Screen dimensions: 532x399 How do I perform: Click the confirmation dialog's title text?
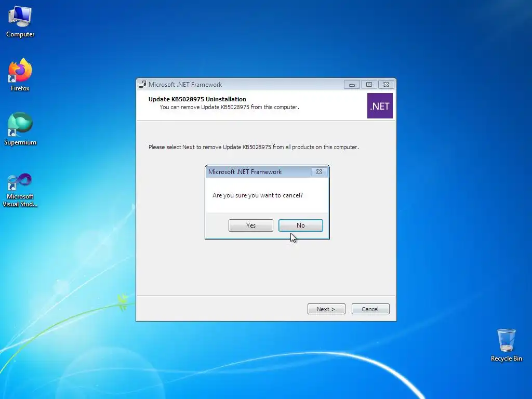(x=245, y=172)
